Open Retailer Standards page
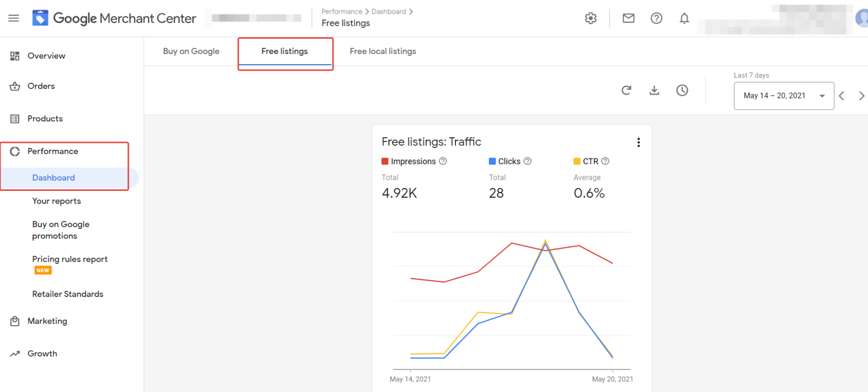This screenshot has height=392, width=868. tap(68, 294)
